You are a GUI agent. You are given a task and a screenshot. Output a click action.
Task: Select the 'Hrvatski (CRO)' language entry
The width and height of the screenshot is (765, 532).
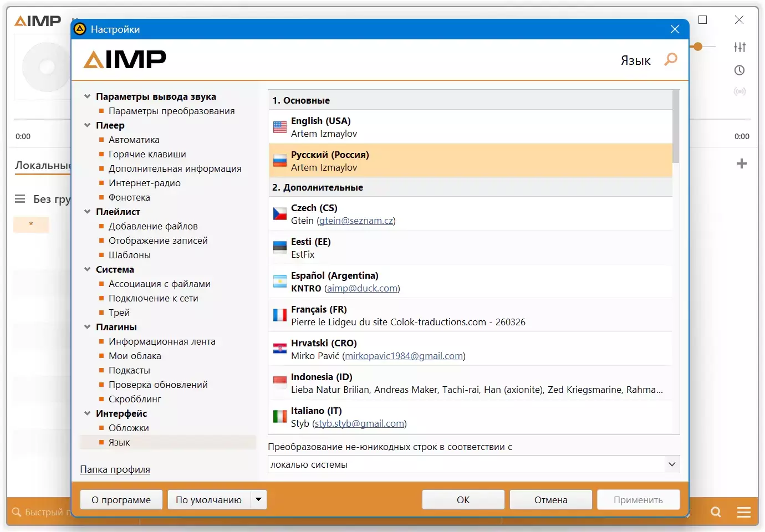(471, 349)
